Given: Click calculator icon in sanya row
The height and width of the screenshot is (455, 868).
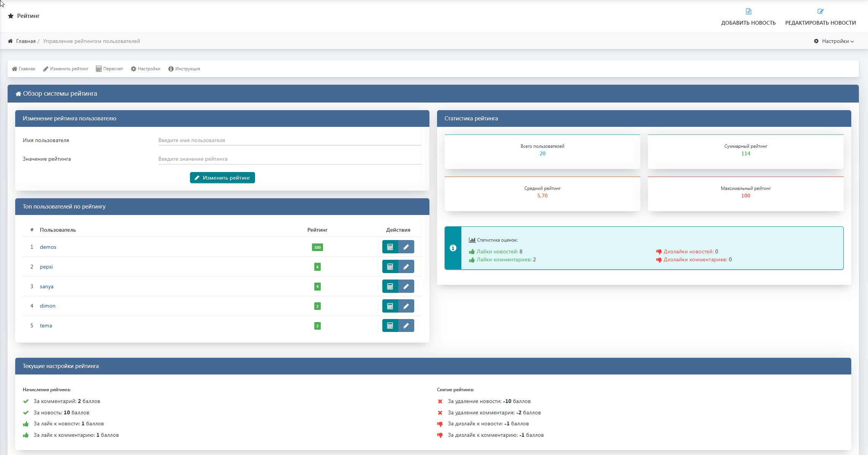Looking at the screenshot, I should (x=390, y=286).
